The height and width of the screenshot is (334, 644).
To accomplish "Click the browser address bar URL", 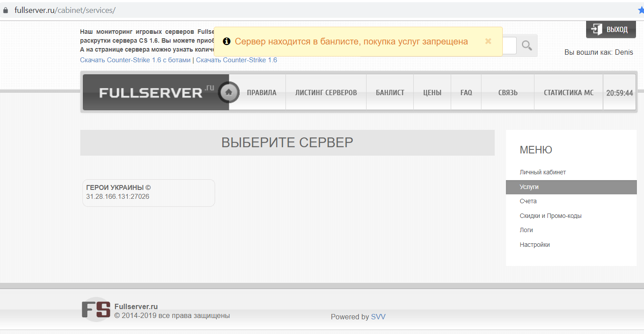I will coord(65,10).
